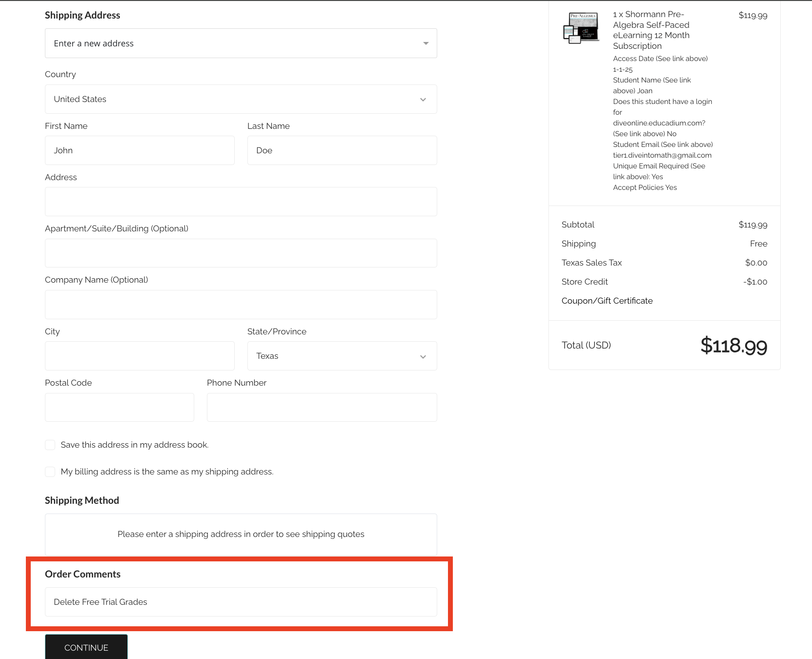The width and height of the screenshot is (812, 659).
Task: Click the Order Comments input field
Action: 241,602
